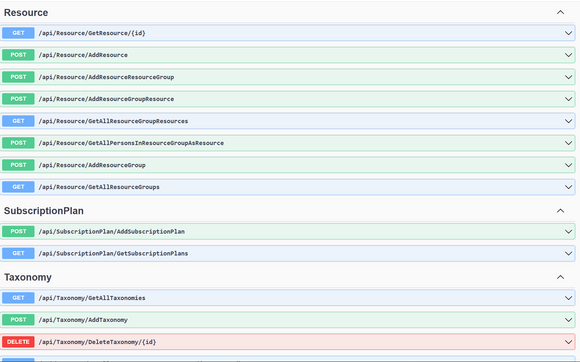This screenshot has width=580, height=362.
Task: Click POST badge for AddResourceResourceGroup
Action: point(18,77)
